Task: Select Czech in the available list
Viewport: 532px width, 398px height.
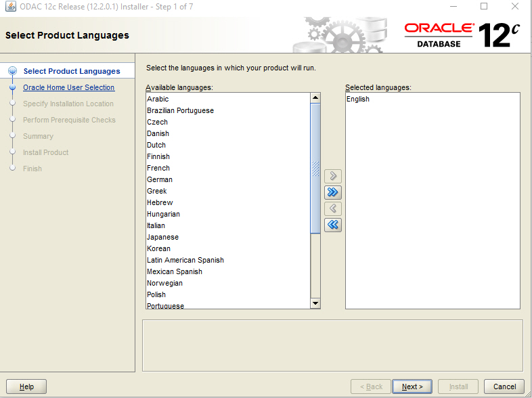Action: [x=228, y=122]
